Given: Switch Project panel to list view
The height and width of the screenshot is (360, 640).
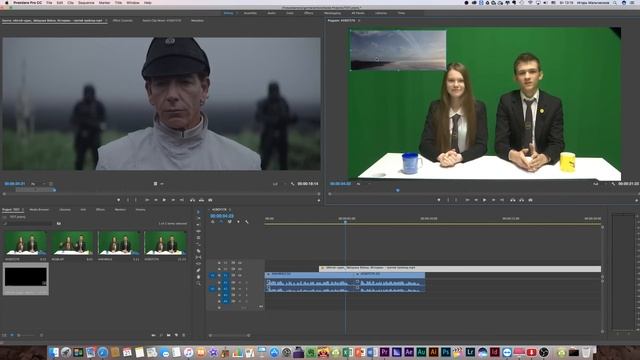Looking at the screenshot, I should pyautogui.click(x=5, y=335).
